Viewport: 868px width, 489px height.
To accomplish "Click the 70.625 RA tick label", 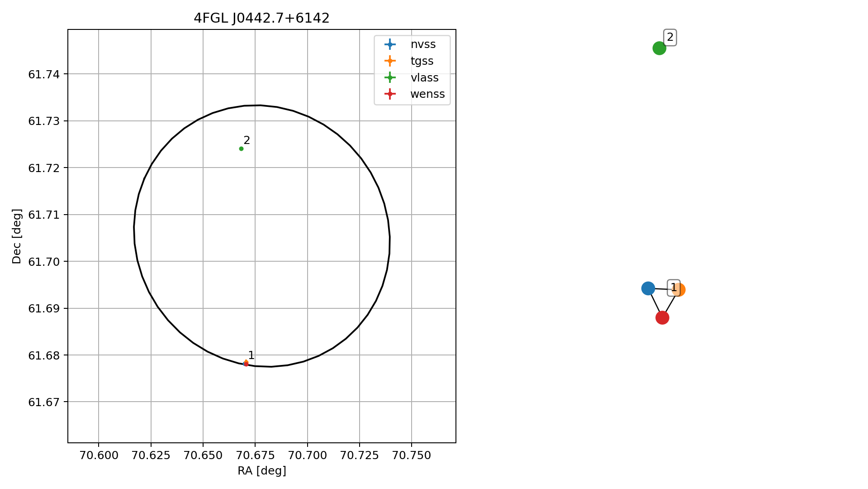I will (151, 455).
